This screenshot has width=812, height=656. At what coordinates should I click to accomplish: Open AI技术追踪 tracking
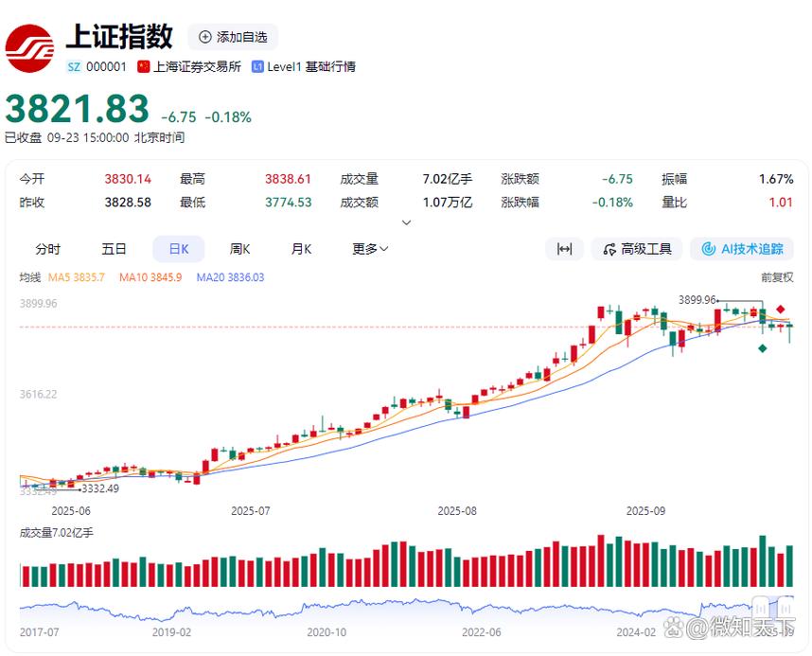tap(743, 249)
